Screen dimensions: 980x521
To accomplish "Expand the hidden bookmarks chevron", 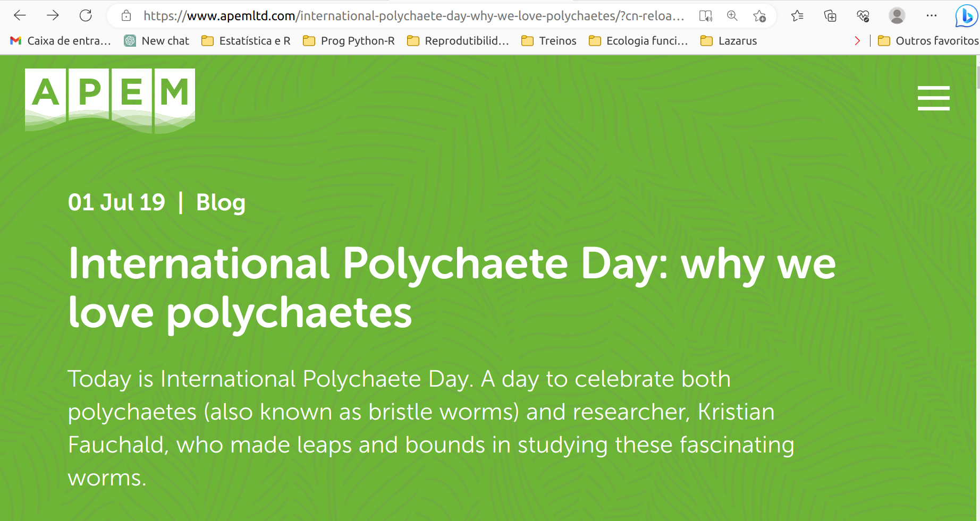I will (x=857, y=41).
